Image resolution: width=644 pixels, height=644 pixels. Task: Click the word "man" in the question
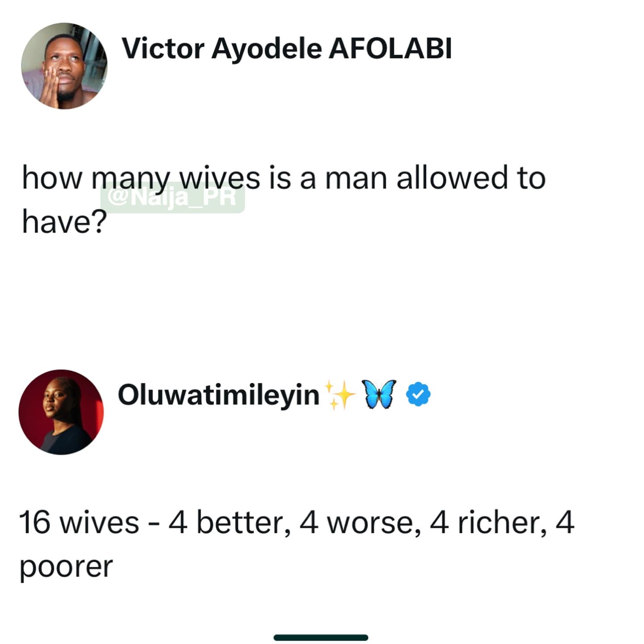[x=356, y=178]
